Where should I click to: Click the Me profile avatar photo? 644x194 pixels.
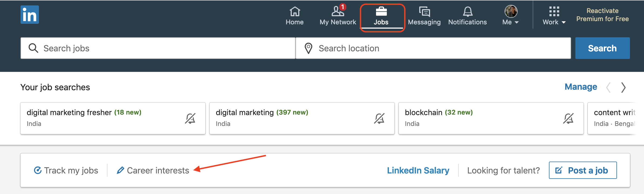tap(511, 11)
